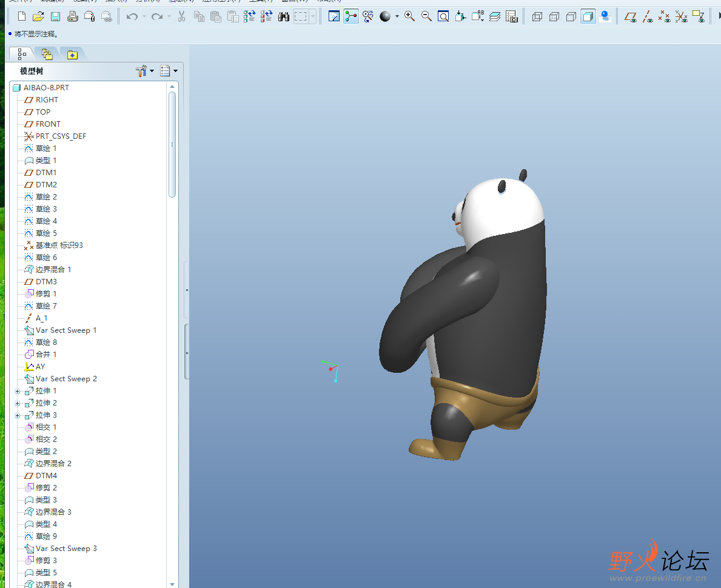Expand the 拉伸 2 feature node
Screen dimensions: 721x588
pyautogui.click(x=18, y=403)
